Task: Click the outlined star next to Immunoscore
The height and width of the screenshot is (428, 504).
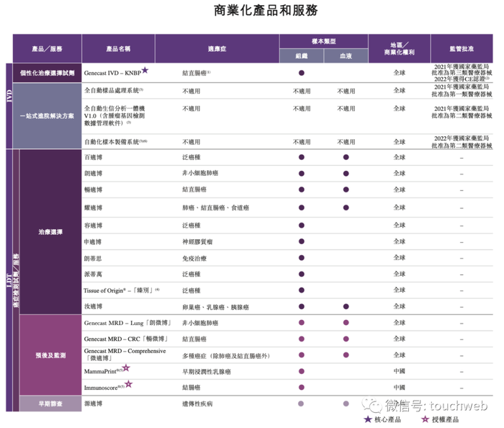Action: click(x=129, y=383)
